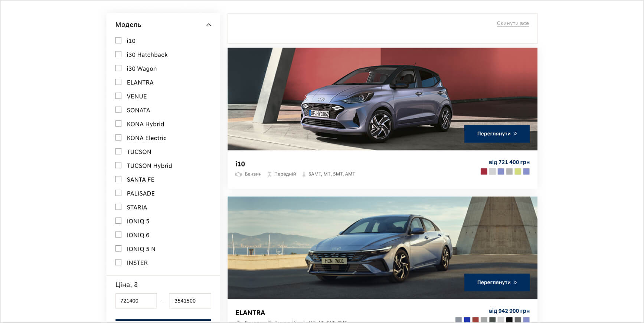Open the ELANTRA car photo
Viewport: 644px width, 323px height.
tap(382, 248)
